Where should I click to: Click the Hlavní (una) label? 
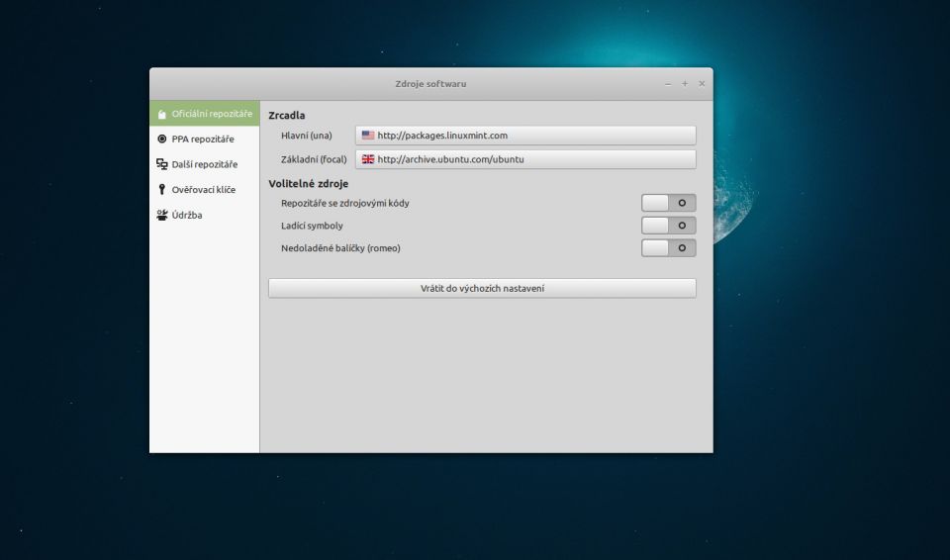(x=307, y=136)
